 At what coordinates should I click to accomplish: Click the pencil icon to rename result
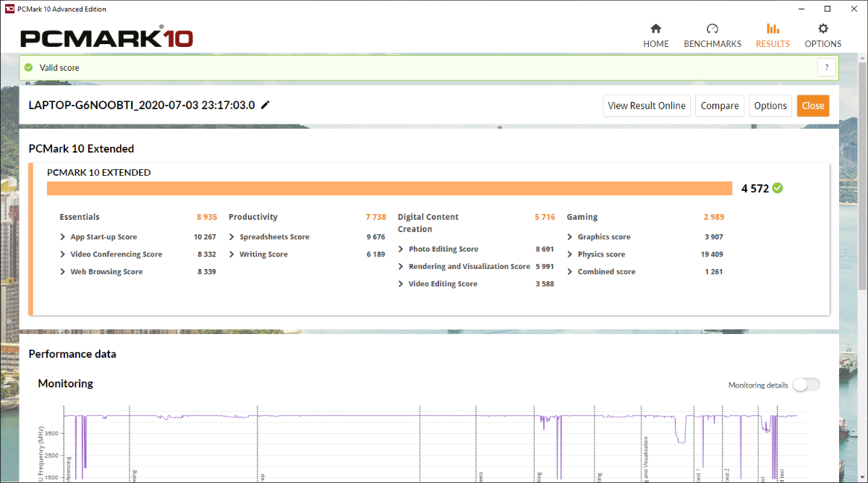[x=265, y=105]
